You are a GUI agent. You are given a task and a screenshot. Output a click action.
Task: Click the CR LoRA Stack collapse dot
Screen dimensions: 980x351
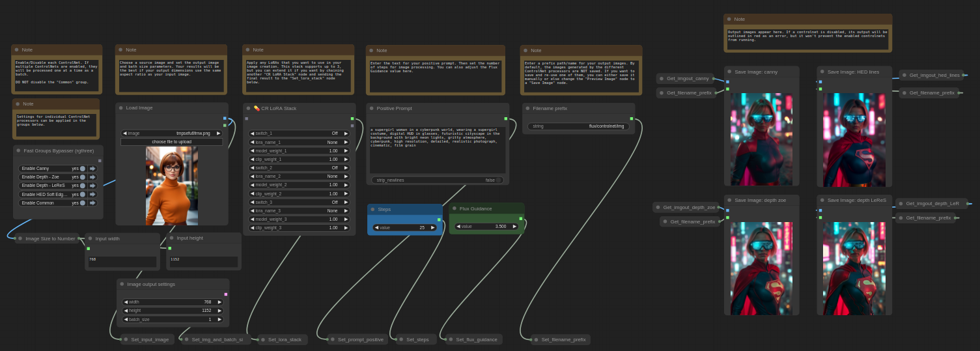(x=248, y=108)
